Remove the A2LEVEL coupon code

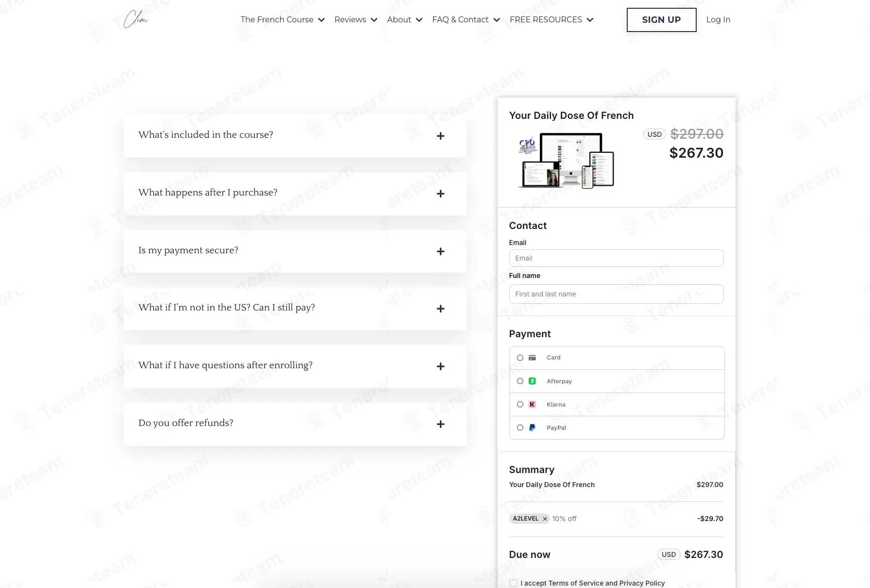[x=545, y=519]
